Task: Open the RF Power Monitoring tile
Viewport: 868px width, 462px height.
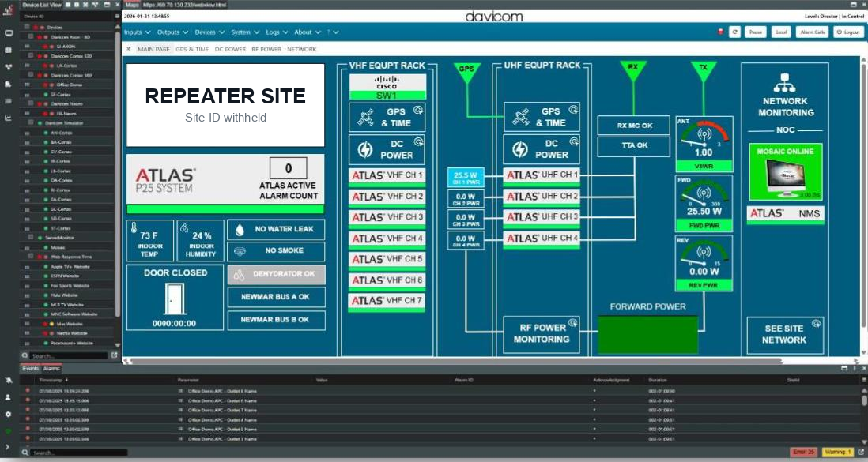Action: tap(542, 334)
